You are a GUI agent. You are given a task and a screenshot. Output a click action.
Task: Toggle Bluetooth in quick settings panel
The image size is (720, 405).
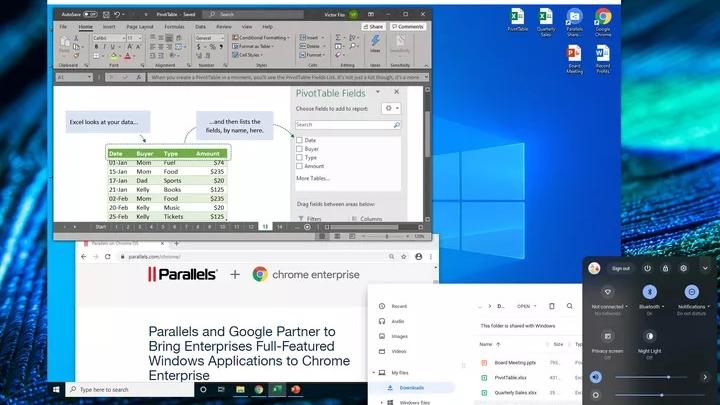(649, 292)
